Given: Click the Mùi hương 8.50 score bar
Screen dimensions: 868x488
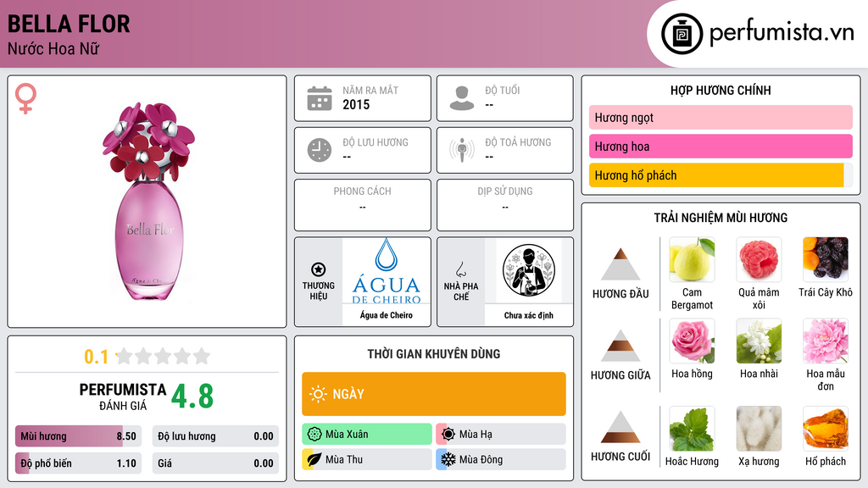Looking at the screenshot, I should pos(78,436).
